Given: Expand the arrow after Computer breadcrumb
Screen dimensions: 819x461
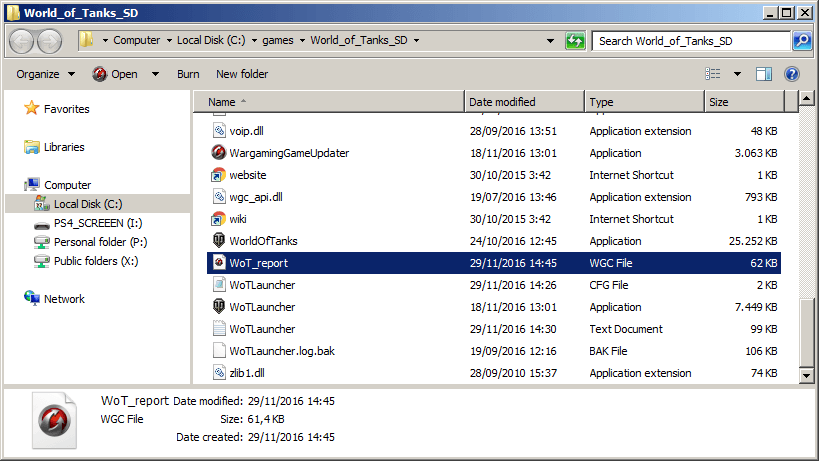Looking at the screenshot, I should (x=169, y=41).
